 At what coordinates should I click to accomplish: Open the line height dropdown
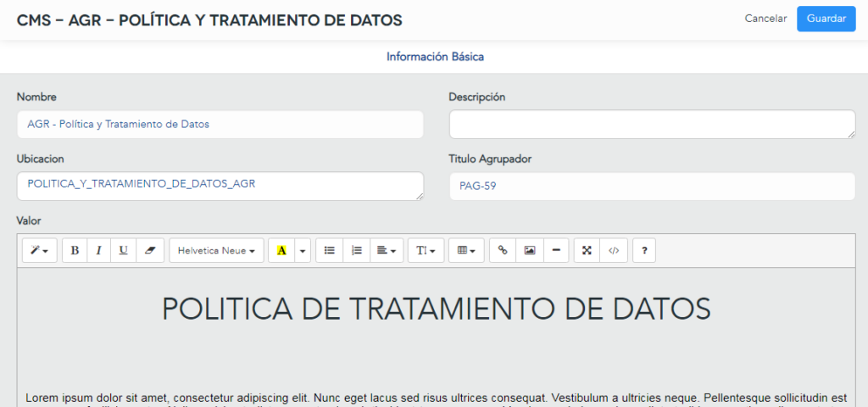pyautogui.click(x=426, y=250)
